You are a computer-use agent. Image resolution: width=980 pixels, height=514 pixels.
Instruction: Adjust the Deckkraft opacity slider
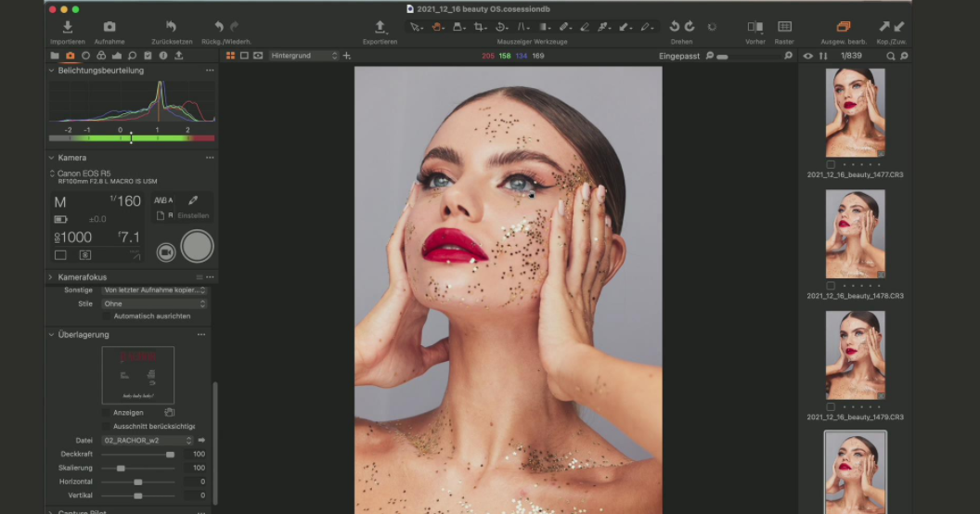coord(138,454)
